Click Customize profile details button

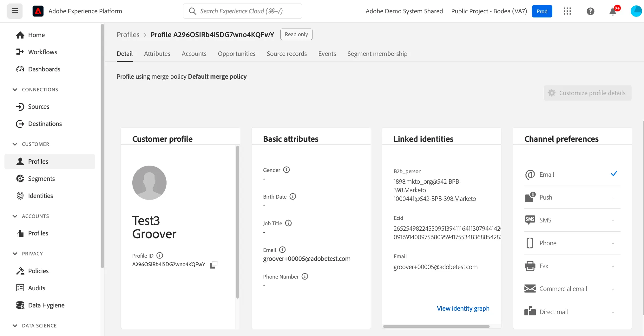pyautogui.click(x=587, y=93)
